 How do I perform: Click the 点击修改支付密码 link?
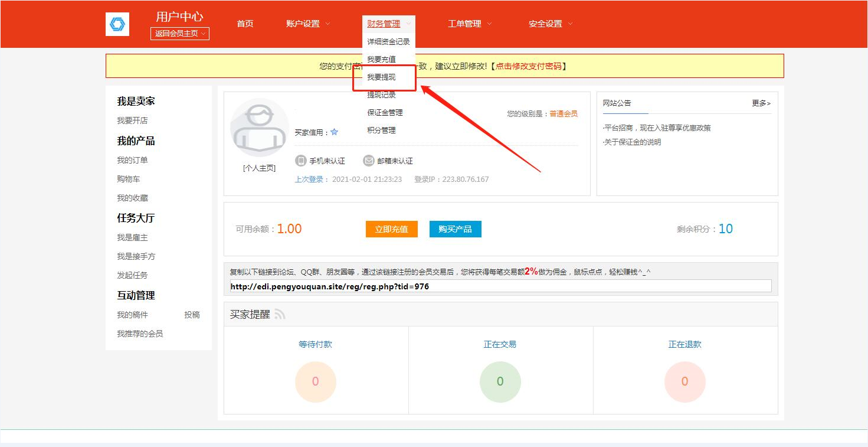(x=528, y=66)
